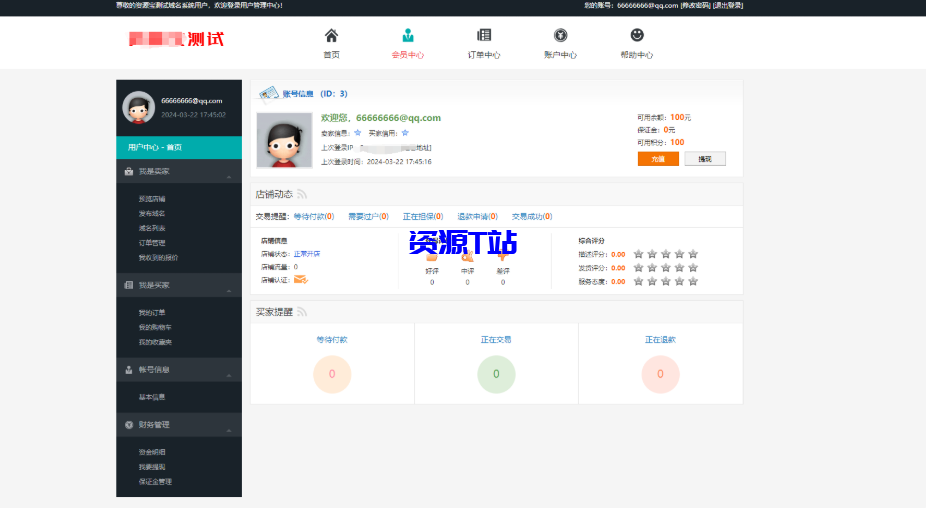Click the grey withdraw button beside 充值
926x508 pixels.
click(705, 159)
